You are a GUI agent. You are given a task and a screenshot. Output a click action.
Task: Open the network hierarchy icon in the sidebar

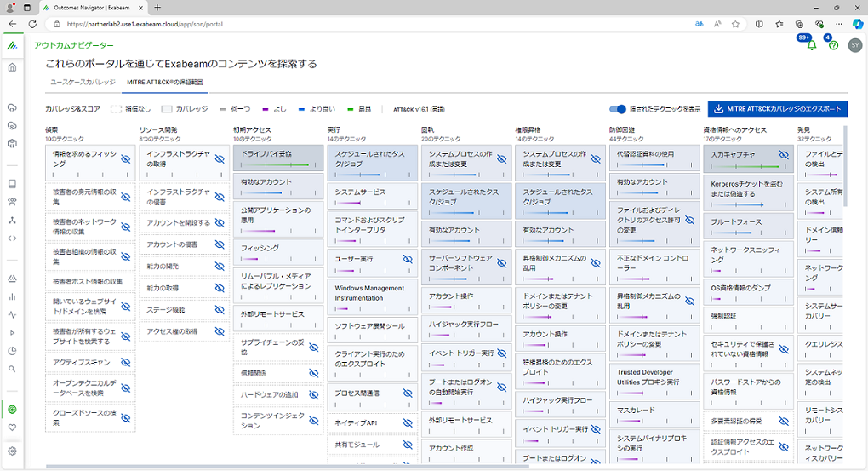[x=12, y=220]
